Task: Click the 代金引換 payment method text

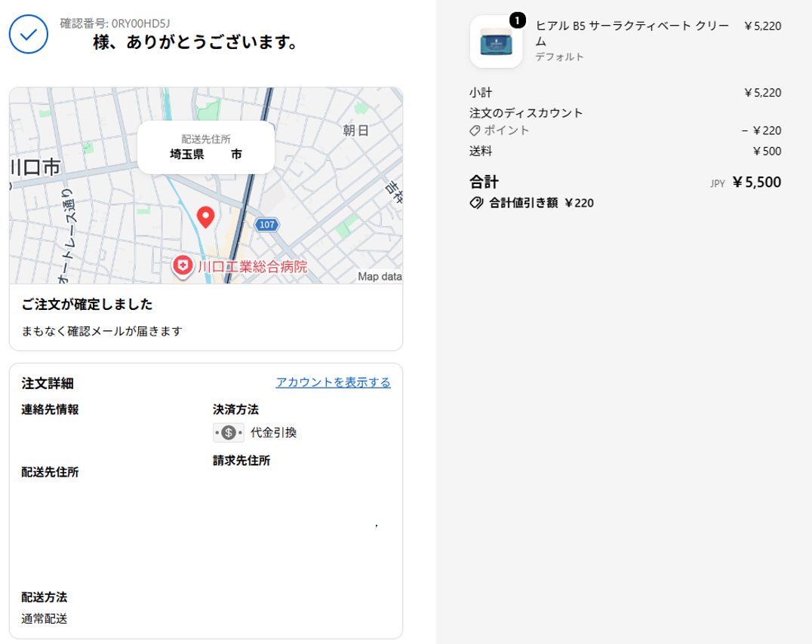Action: [x=273, y=433]
